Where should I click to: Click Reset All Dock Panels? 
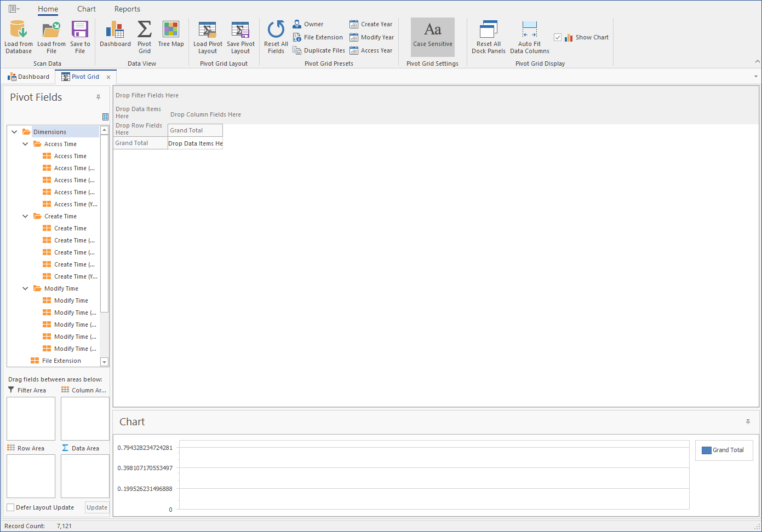(x=489, y=37)
